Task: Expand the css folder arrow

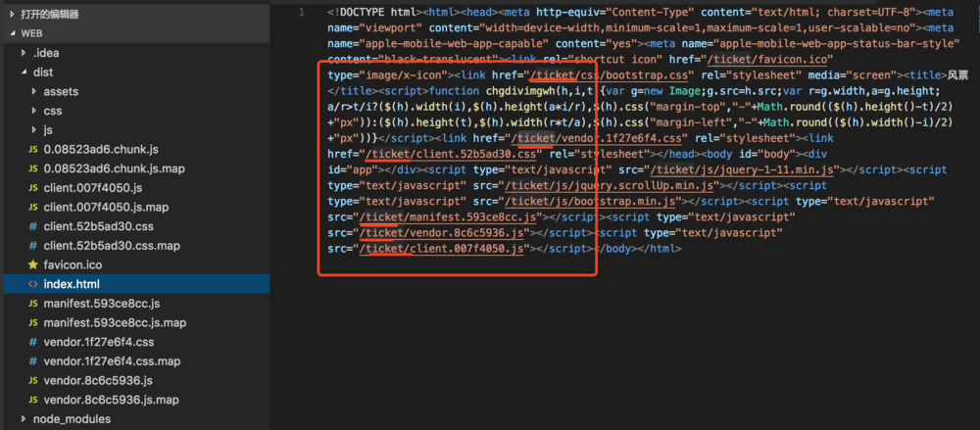Action: (34, 112)
